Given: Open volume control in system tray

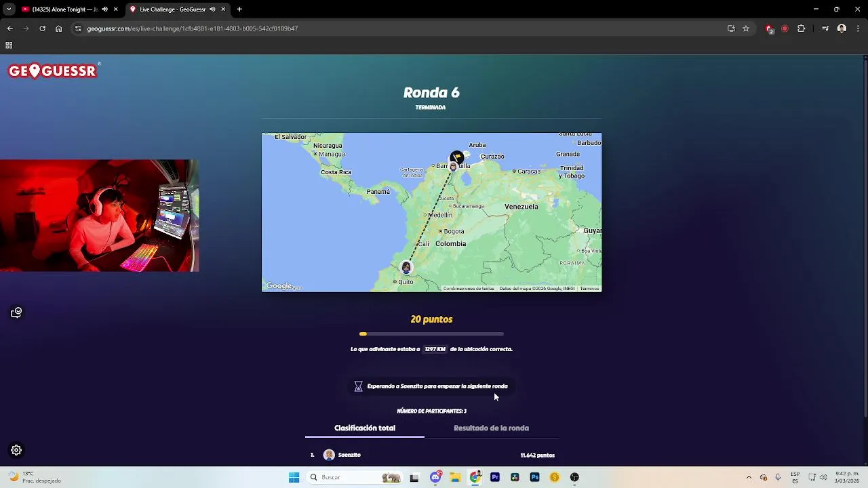Looking at the screenshot, I should pyautogui.click(x=823, y=477).
